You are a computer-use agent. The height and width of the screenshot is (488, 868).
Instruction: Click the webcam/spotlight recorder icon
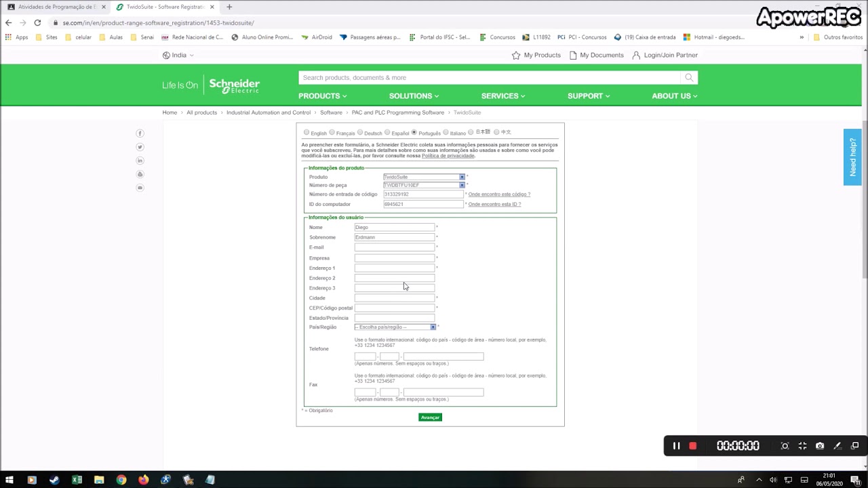(x=785, y=446)
